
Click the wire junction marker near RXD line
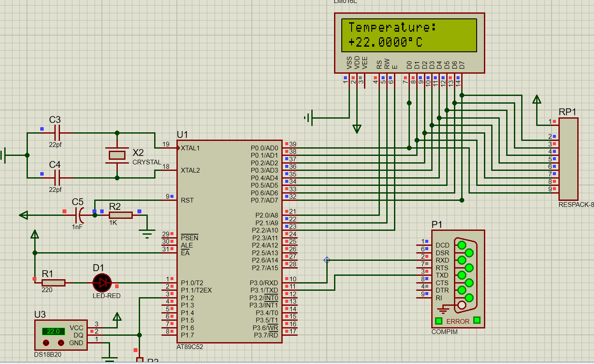click(327, 260)
